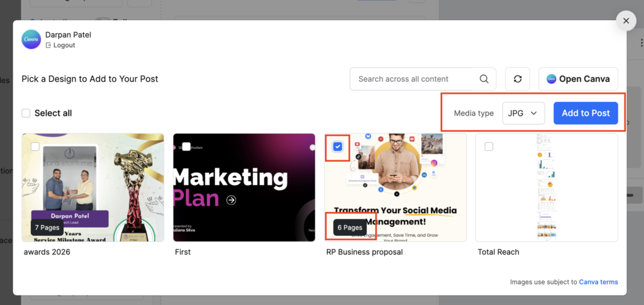Screen dimensions: 644x305
Task: Click the Darpan Patel account name
Action: (68, 35)
